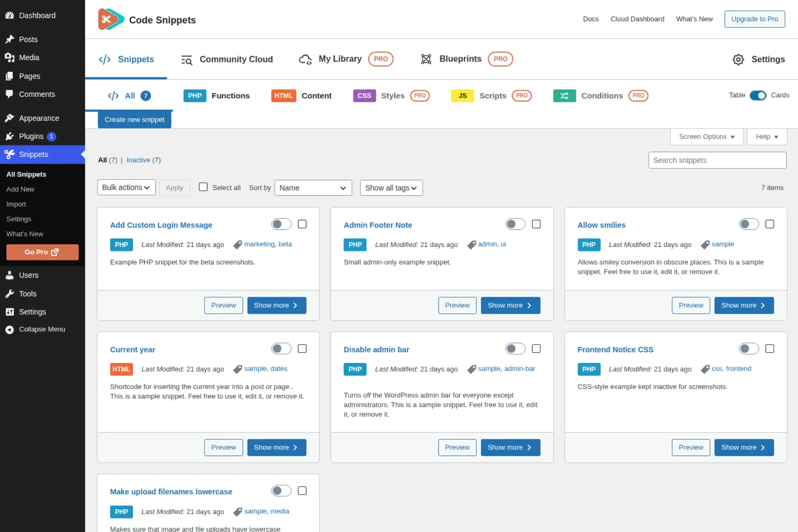The width and height of the screenshot is (798, 532).
Task: Click the Collapse Menu arrow icon
Action: click(10, 330)
